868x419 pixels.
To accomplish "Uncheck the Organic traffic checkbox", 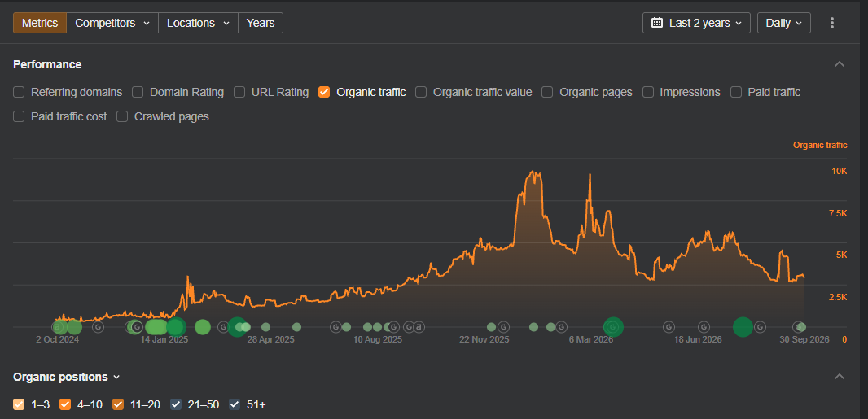I will 324,92.
